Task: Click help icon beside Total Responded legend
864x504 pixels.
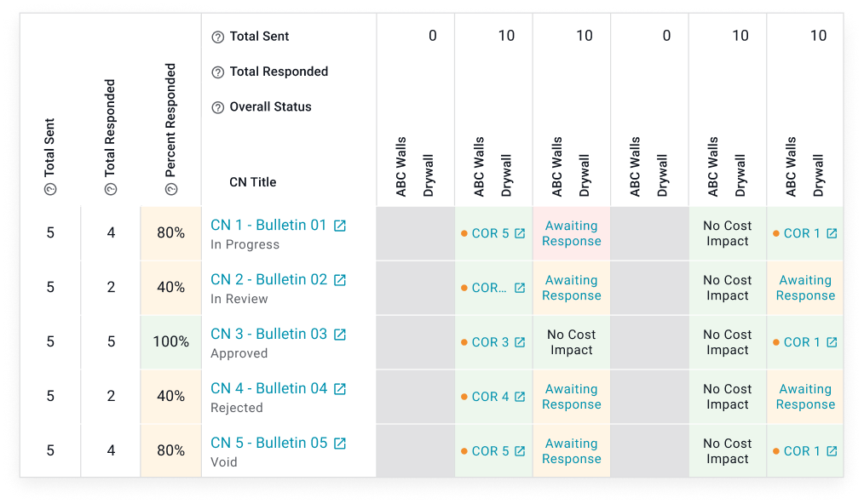Action: 217,72
